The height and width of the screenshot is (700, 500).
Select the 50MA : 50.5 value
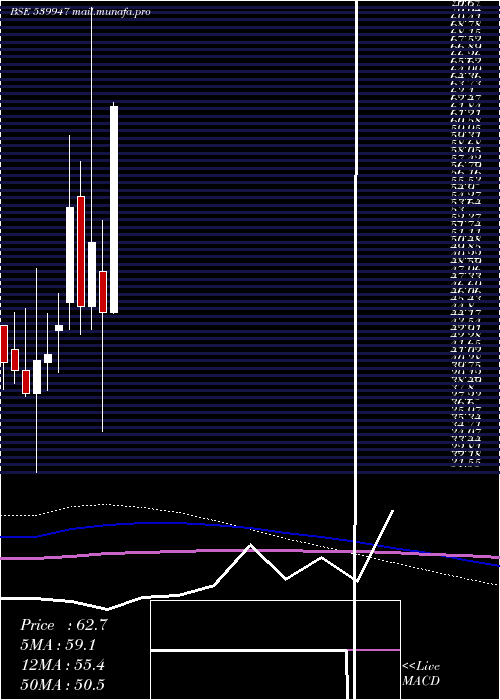coord(63,685)
